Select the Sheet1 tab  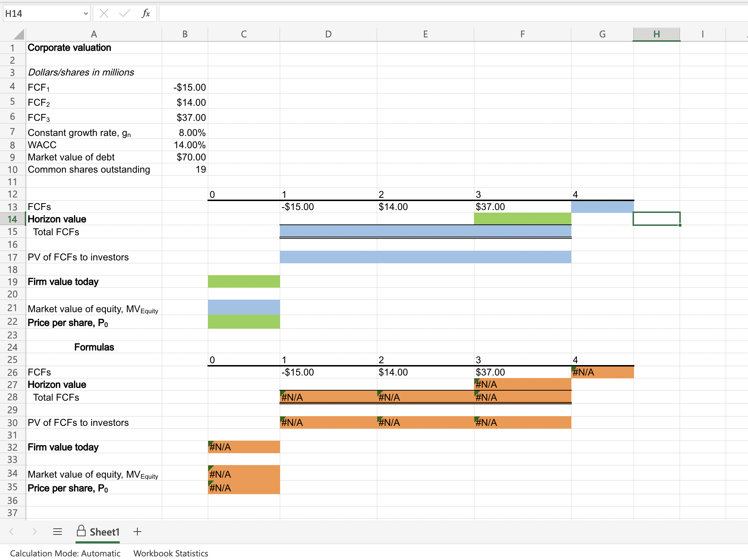point(105,532)
